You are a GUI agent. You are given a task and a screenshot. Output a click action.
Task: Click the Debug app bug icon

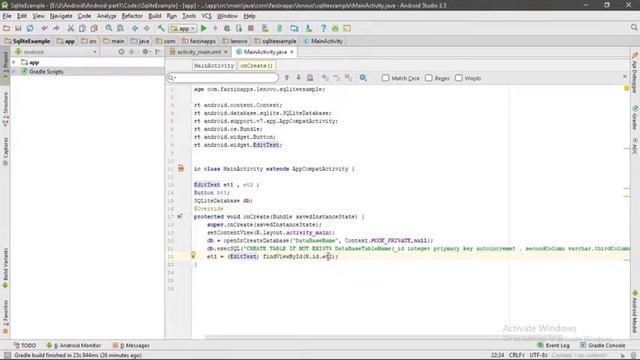227,29
